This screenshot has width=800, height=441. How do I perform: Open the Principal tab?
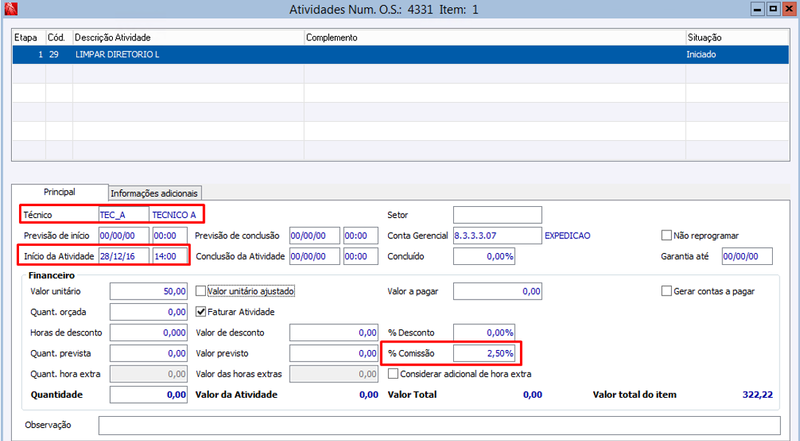(x=59, y=192)
